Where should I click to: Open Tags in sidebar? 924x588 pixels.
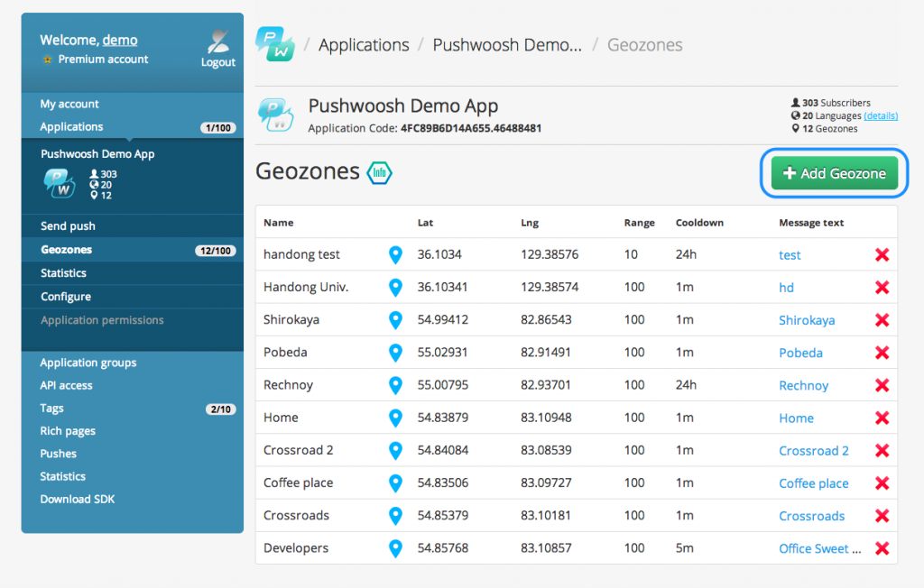(51, 409)
